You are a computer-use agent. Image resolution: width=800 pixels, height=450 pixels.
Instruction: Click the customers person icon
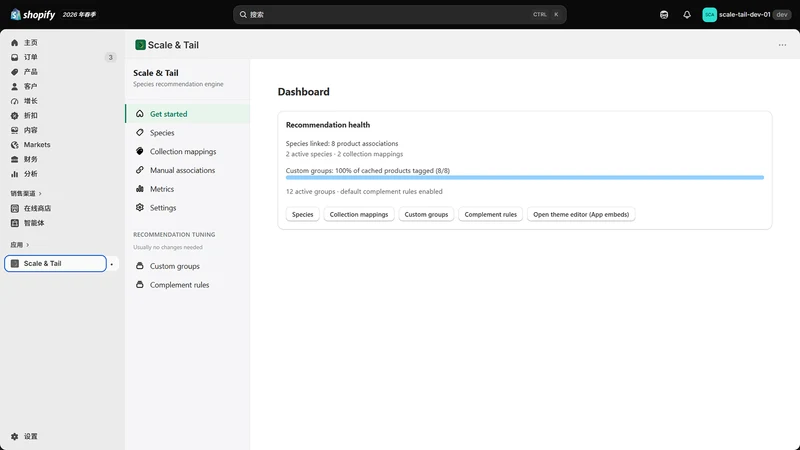14,87
